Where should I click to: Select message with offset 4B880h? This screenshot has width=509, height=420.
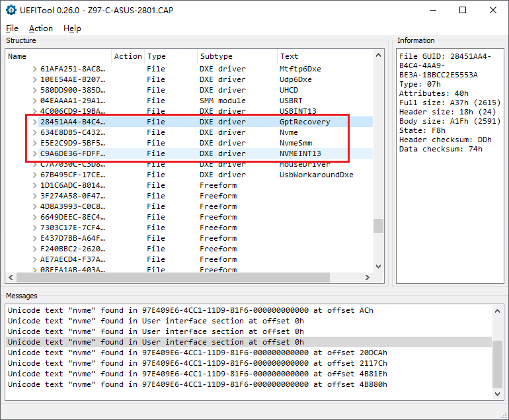198,384
